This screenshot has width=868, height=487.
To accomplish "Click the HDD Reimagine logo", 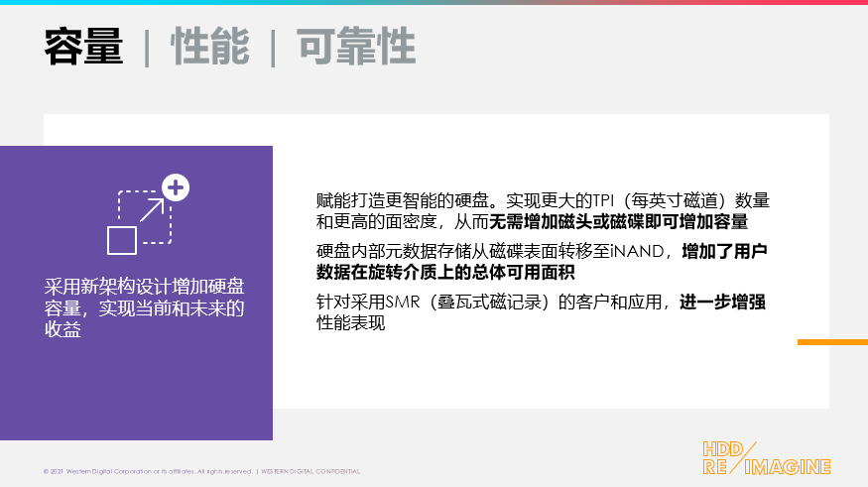I will pyautogui.click(x=766, y=458).
